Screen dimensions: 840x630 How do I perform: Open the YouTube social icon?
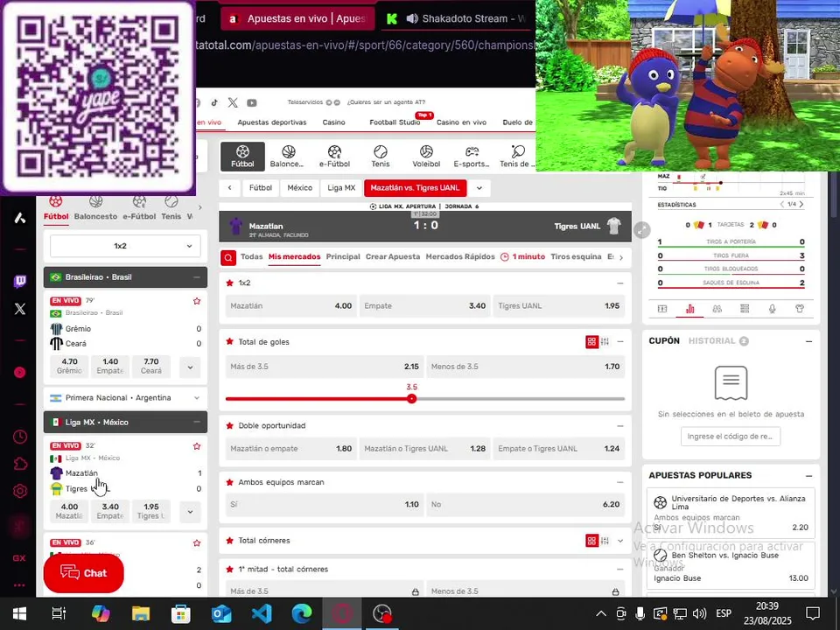(251, 102)
